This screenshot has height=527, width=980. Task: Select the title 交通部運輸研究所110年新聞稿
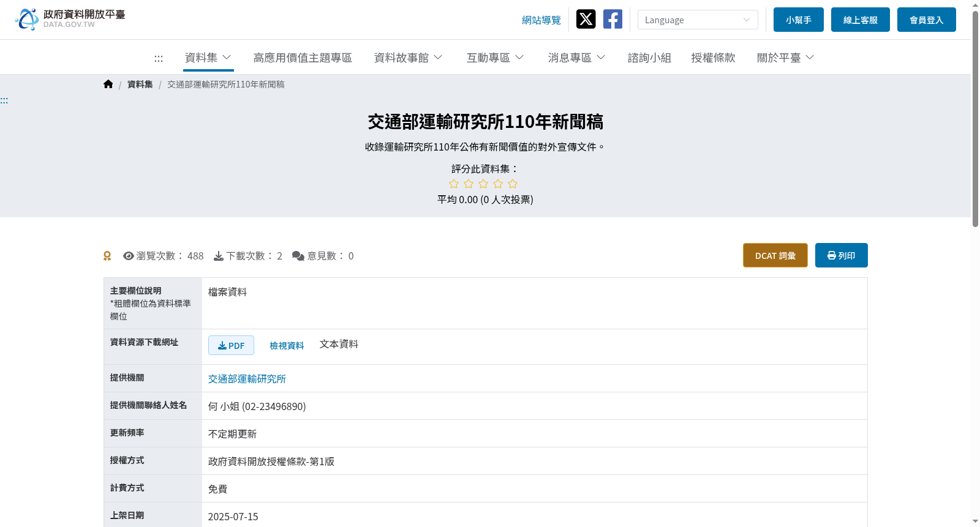tap(485, 122)
